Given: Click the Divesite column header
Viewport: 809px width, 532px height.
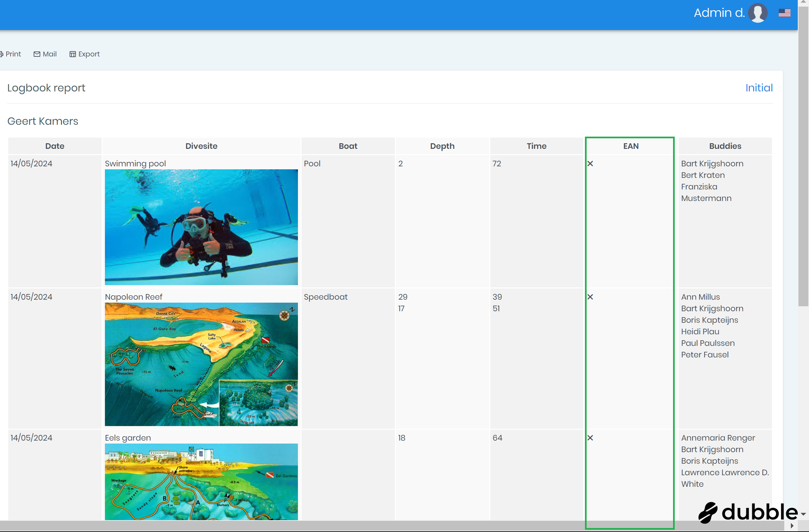Looking at the screenshot, I should click(x=201, y=146).
